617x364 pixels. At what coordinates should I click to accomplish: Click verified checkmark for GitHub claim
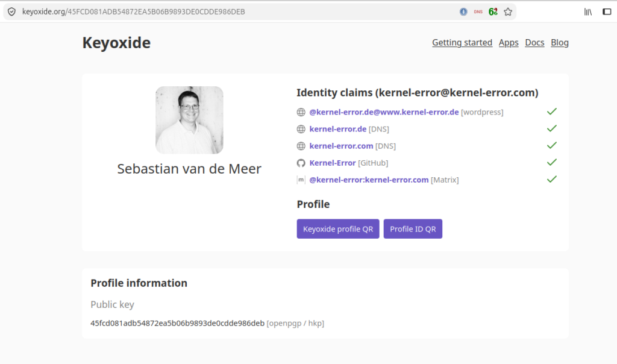pyautogui.click(x=552, y=162)
